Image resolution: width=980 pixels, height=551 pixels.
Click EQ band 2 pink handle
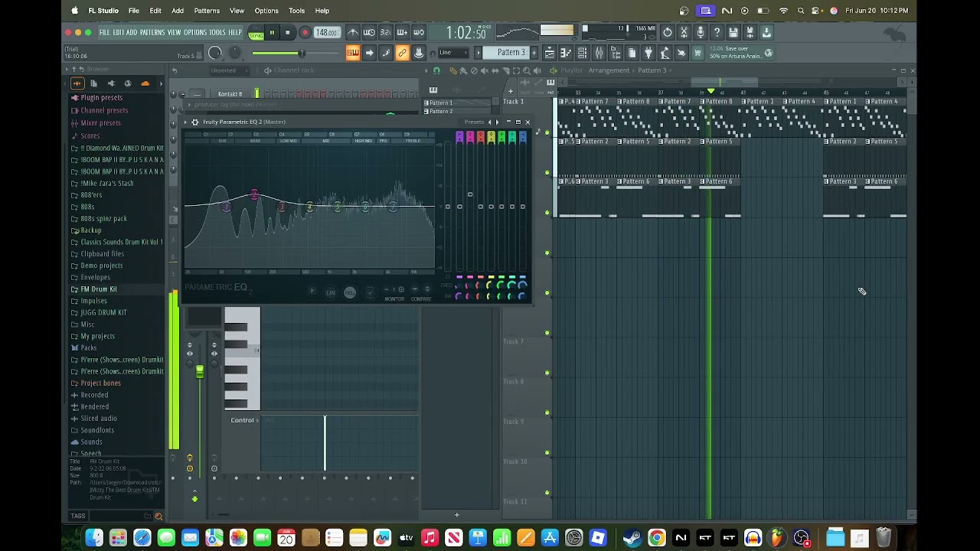[x=254, y=194]
